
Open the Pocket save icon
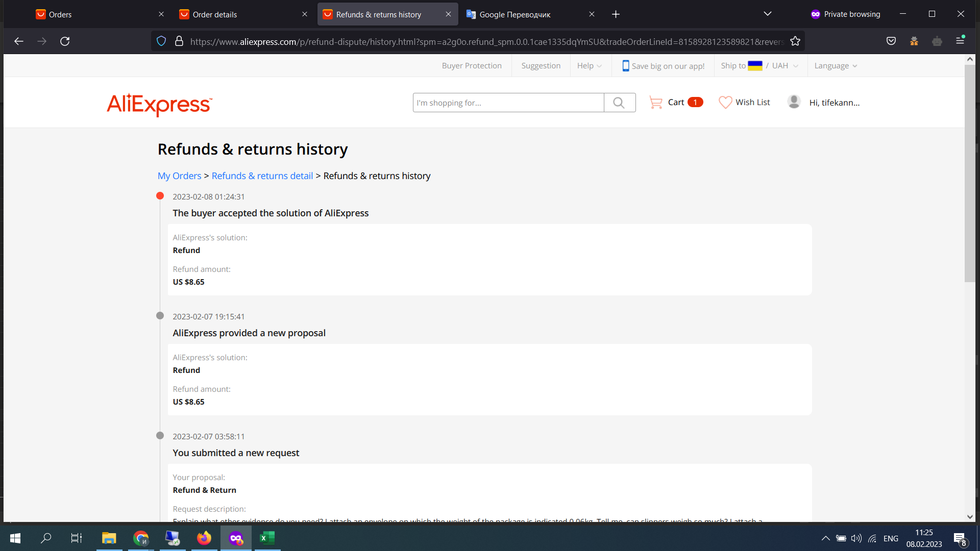tap(891, 41)
